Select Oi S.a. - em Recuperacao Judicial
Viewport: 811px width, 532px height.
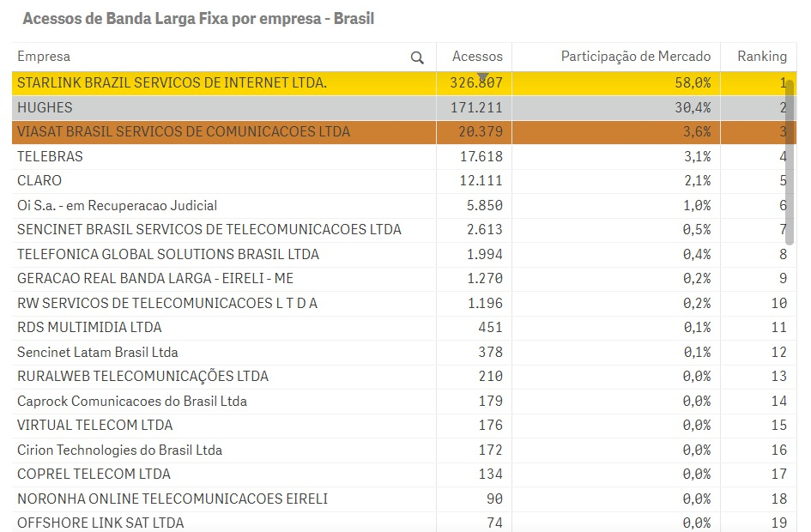[x=117, y=206]
